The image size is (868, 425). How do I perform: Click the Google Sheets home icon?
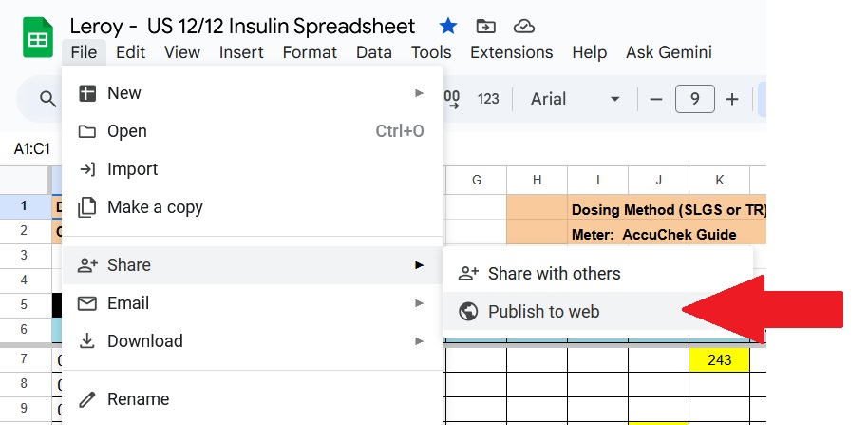37,38
